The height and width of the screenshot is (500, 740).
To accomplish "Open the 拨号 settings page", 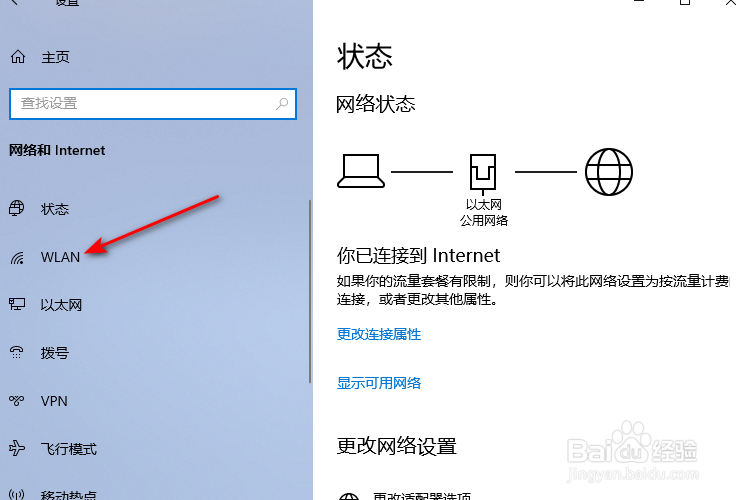I will click(x=55, y=353).
